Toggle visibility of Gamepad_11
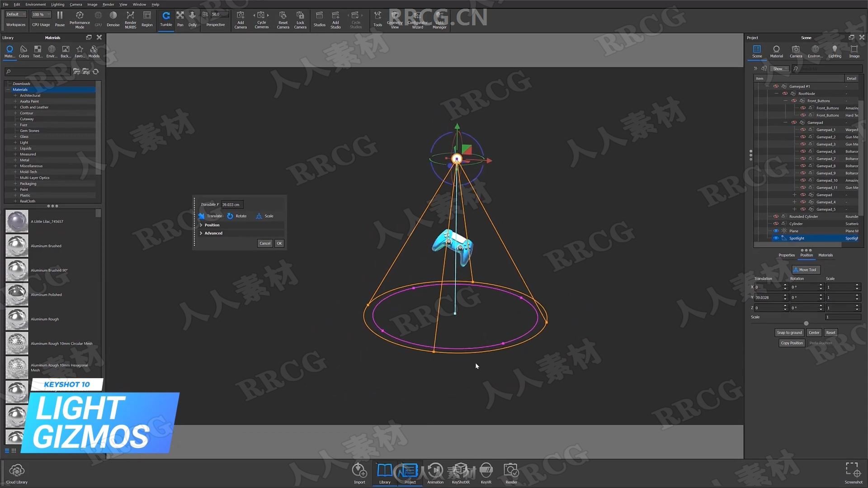 (803, 188)
